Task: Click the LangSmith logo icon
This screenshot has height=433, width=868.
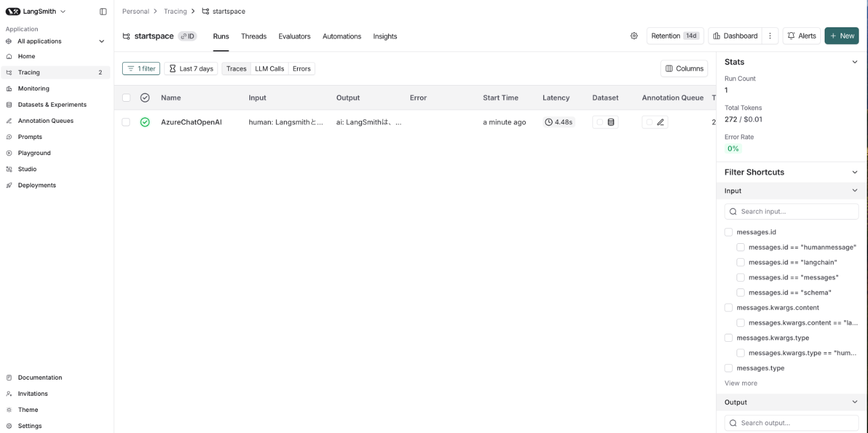Action: 13,11
